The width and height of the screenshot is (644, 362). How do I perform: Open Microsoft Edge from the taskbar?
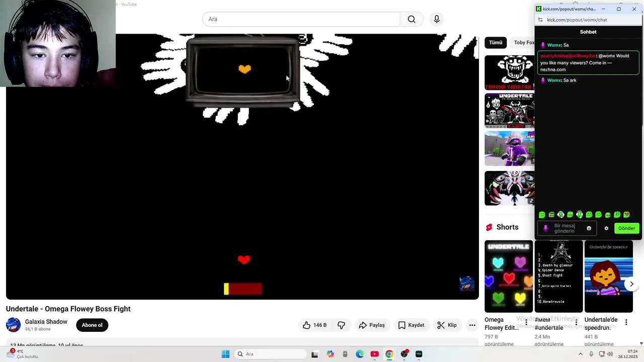(x=360, y=354)
